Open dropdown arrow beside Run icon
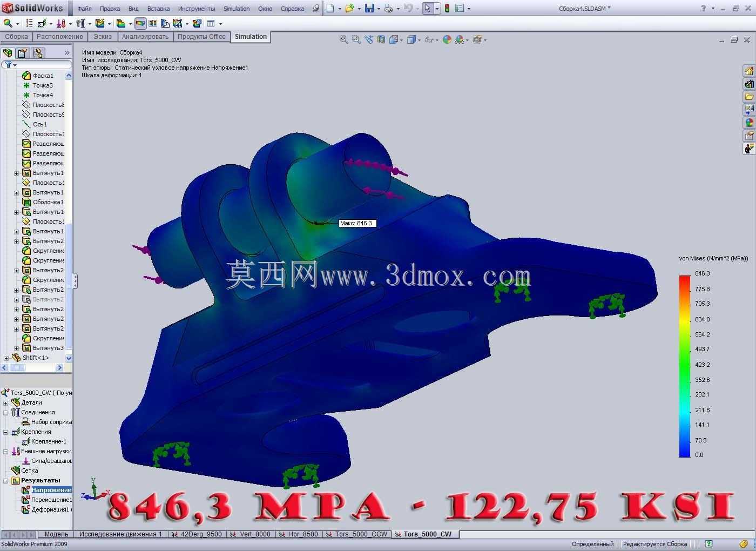Screen dimensions: 756x551 (109, 24)
